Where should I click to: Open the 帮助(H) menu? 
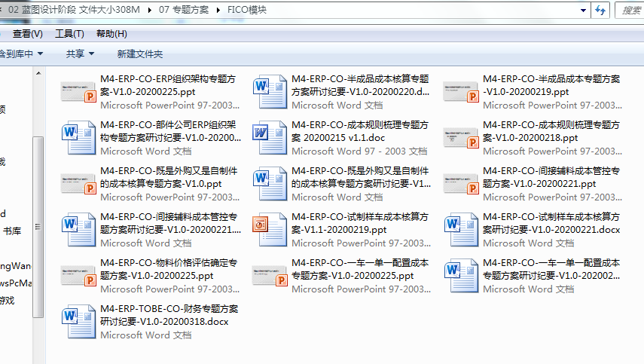click(111, 34)
